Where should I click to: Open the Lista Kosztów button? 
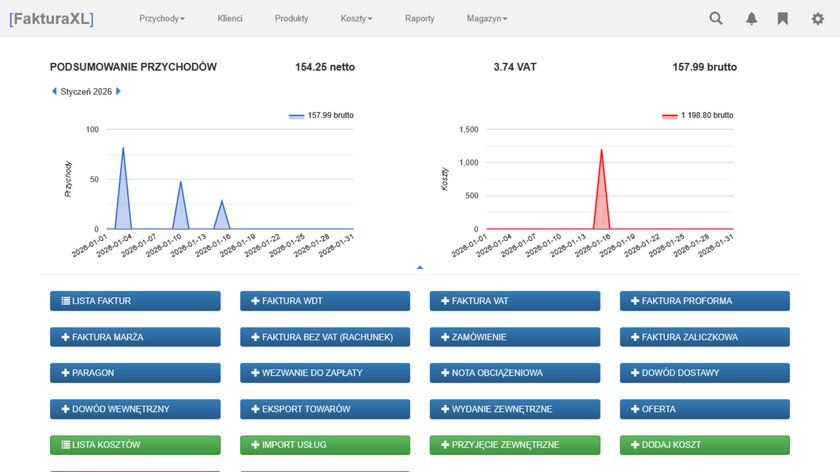[135, 445]
